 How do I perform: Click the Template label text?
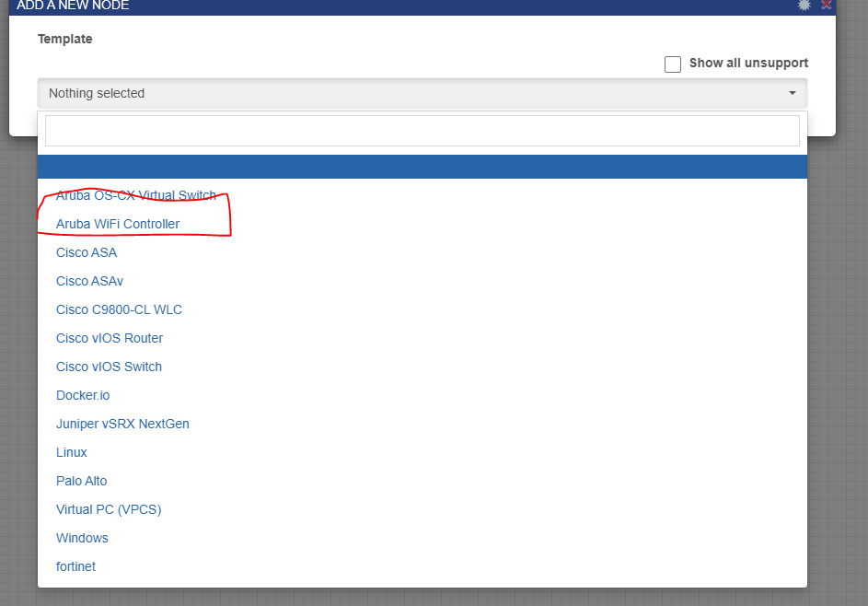click(x=64, y=39)
